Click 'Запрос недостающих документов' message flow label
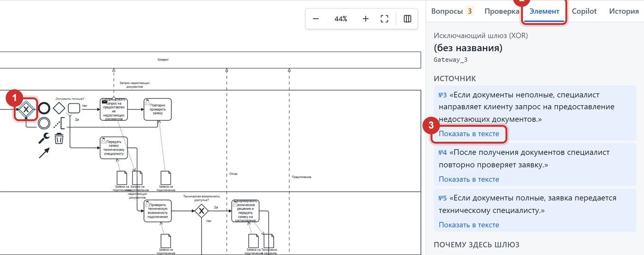 [x=134, y=85]
